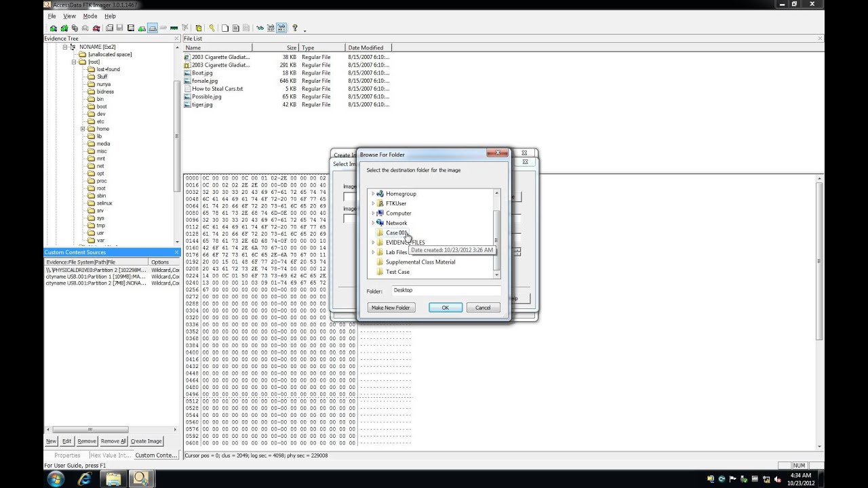Screen dimensions: 868x488
Task: Click Cancel in Browse For Folder
Action: point(483,308)
